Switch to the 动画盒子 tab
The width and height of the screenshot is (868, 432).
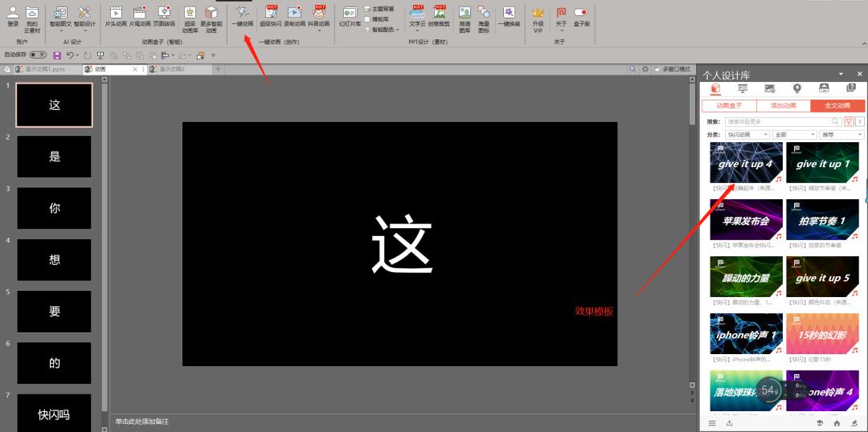pos(729,105)
